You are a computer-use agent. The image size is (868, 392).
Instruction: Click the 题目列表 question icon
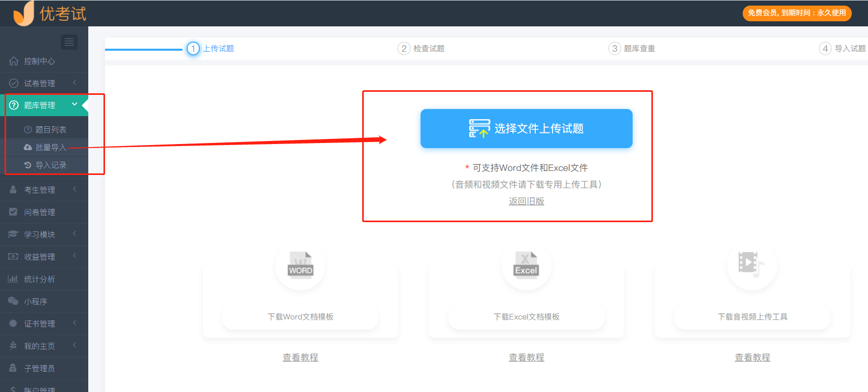click(28, 129)
